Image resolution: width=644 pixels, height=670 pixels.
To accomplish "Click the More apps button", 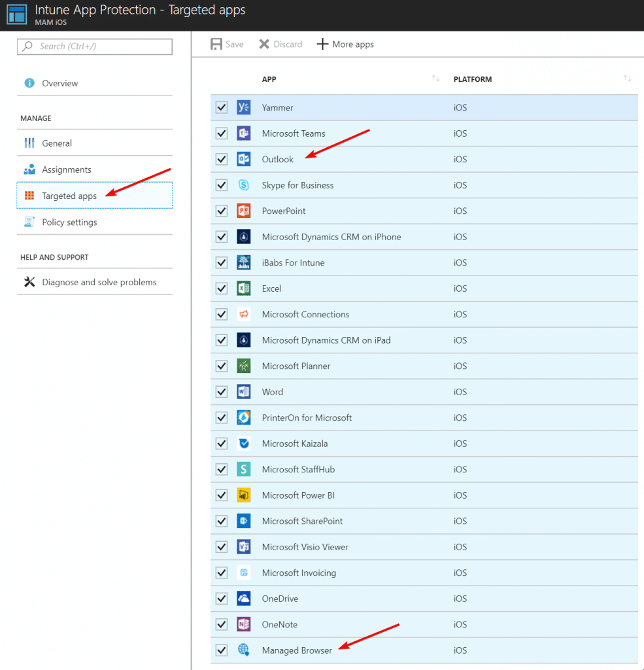I will click(x=345, y=44).
